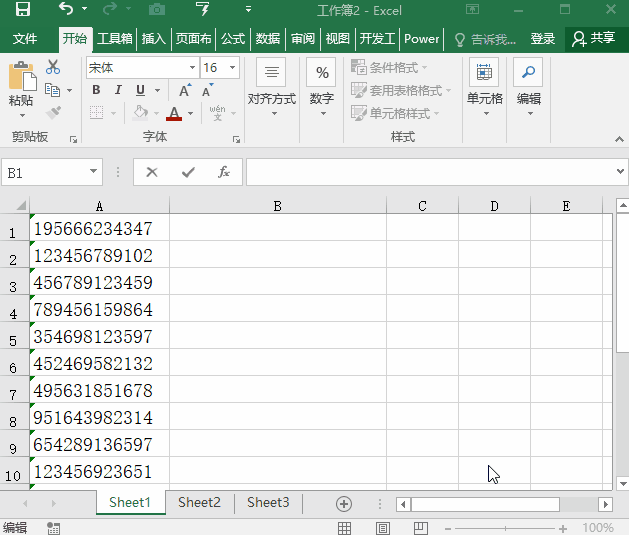The image size is (629, 535).
Task: Click the Name Box showing B1
Action: [52, 172]
